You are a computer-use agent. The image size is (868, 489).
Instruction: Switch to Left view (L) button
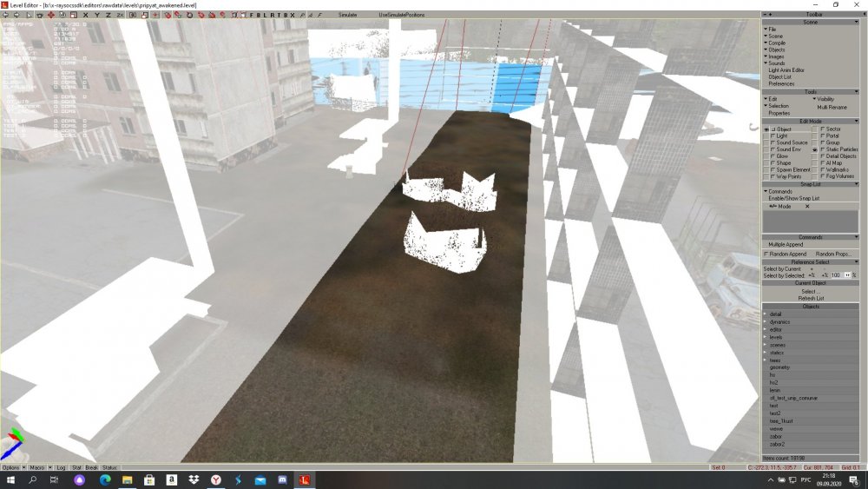(x=265, y=15)
